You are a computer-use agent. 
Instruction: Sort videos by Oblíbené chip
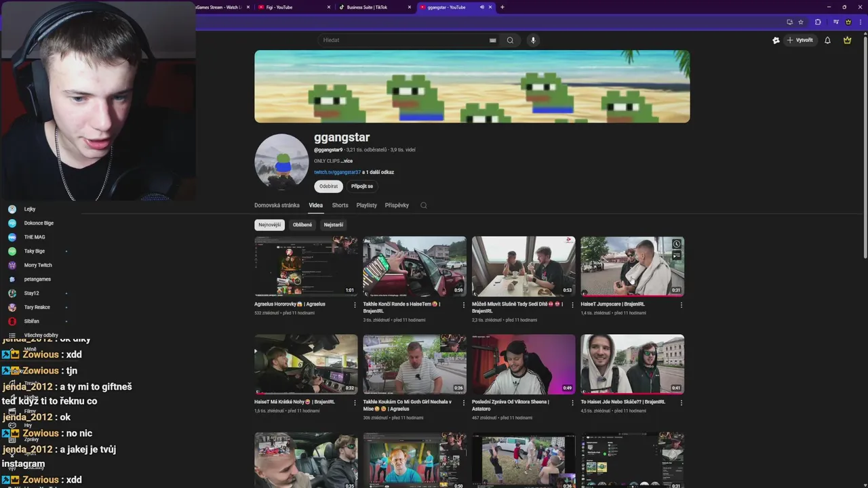point(302,225)
